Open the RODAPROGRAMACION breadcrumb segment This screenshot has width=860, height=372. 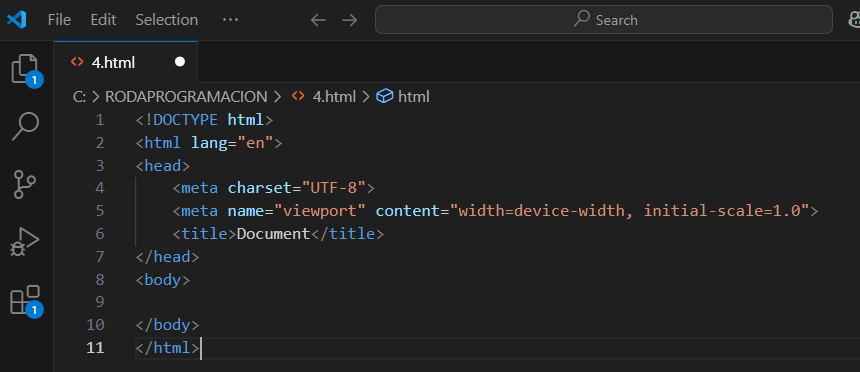[x=186, y=97]
